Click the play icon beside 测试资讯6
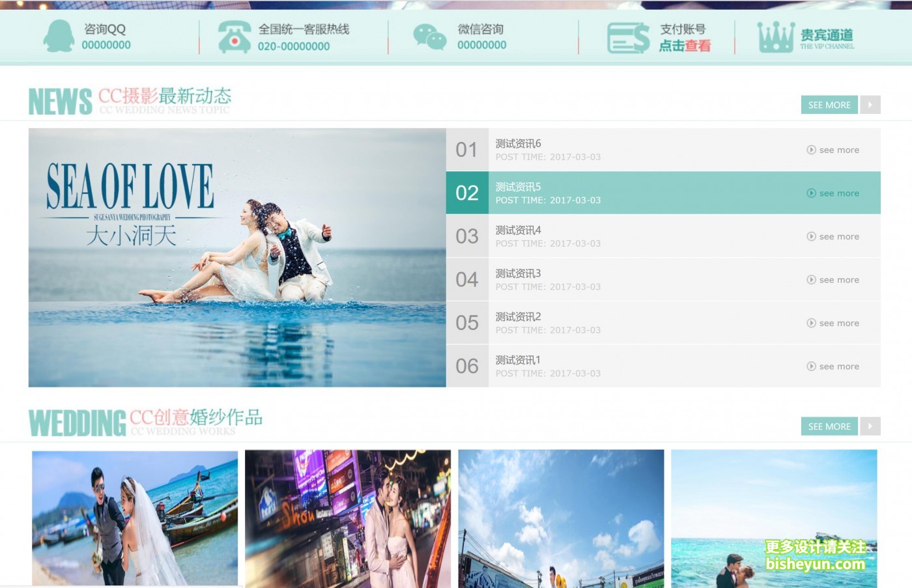912x588 pixels. click(x=811, y=150)
